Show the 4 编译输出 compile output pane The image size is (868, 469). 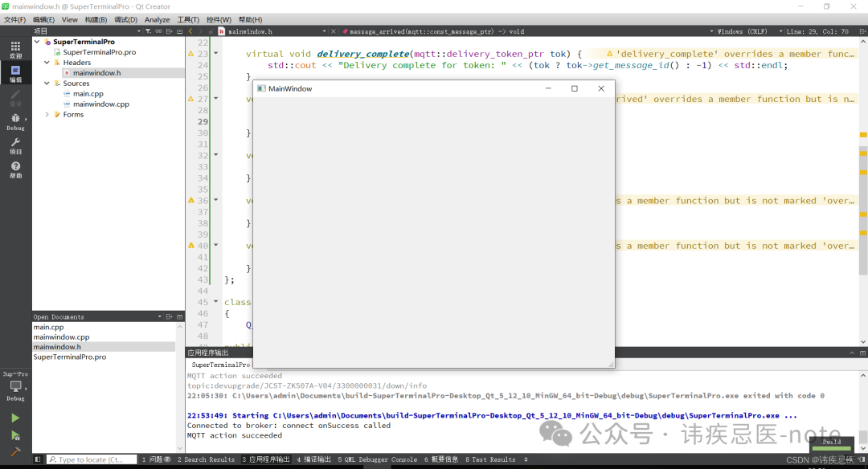click(314, 459)
